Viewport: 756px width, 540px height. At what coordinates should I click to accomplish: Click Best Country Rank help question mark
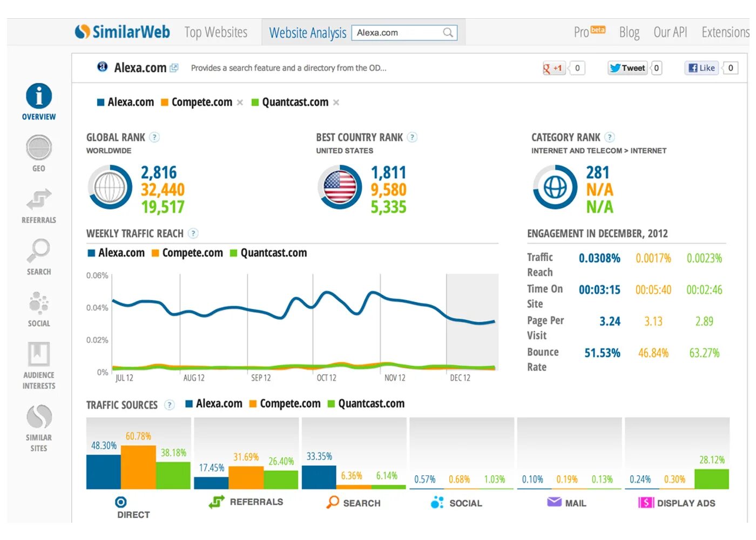pos(412,137)
